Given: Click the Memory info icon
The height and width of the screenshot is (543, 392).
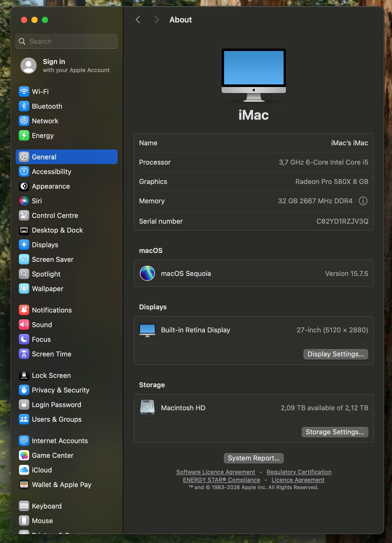Looking at the screenshot, I should click(363, 201).
